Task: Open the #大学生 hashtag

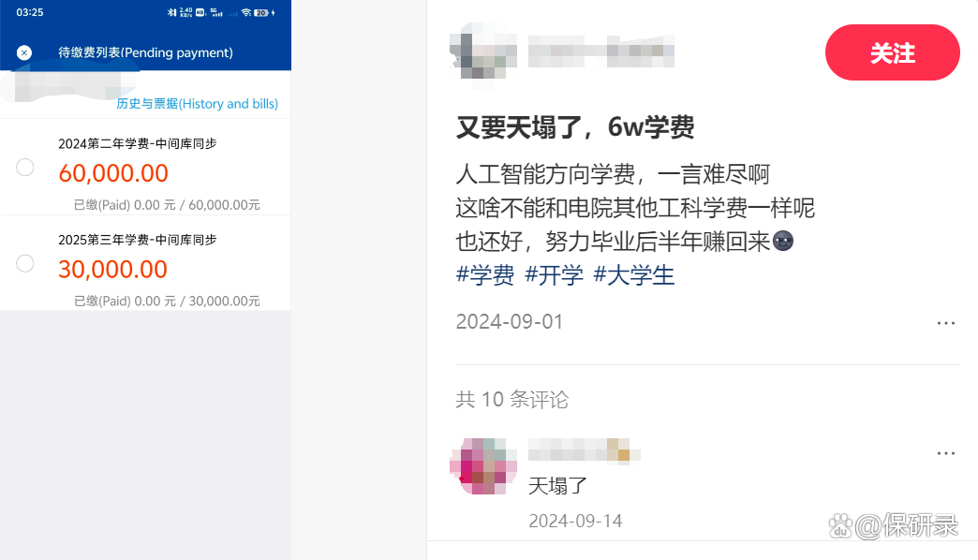Action: (633, 275)
